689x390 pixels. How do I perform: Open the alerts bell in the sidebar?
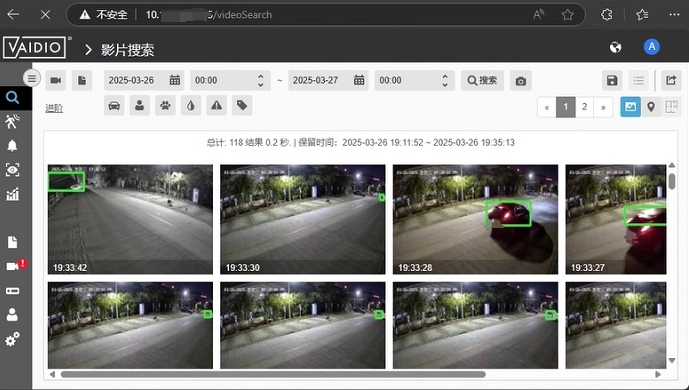click(12, 145)
